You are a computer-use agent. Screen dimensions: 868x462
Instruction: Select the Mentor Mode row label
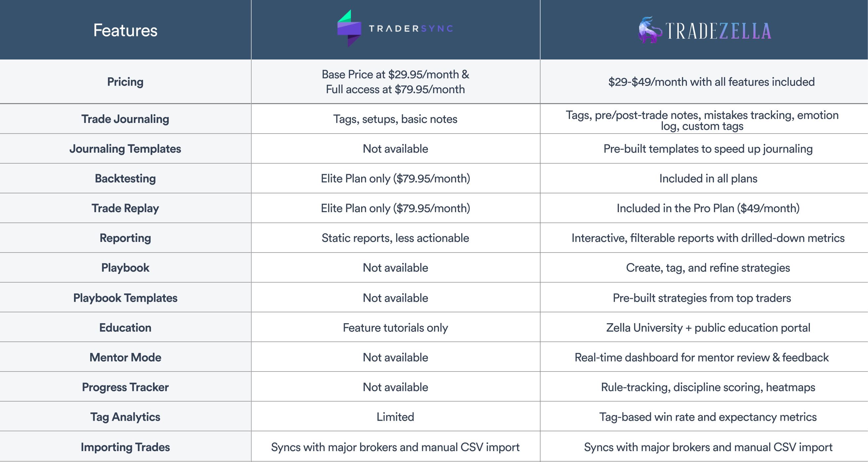(x=125, y=357)
